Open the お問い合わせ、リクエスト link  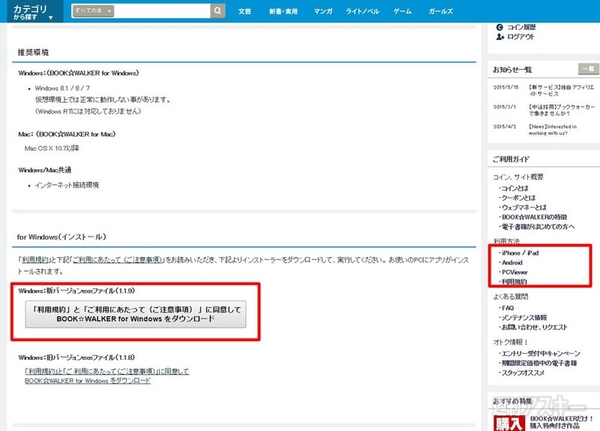click(x=533, y=327)
